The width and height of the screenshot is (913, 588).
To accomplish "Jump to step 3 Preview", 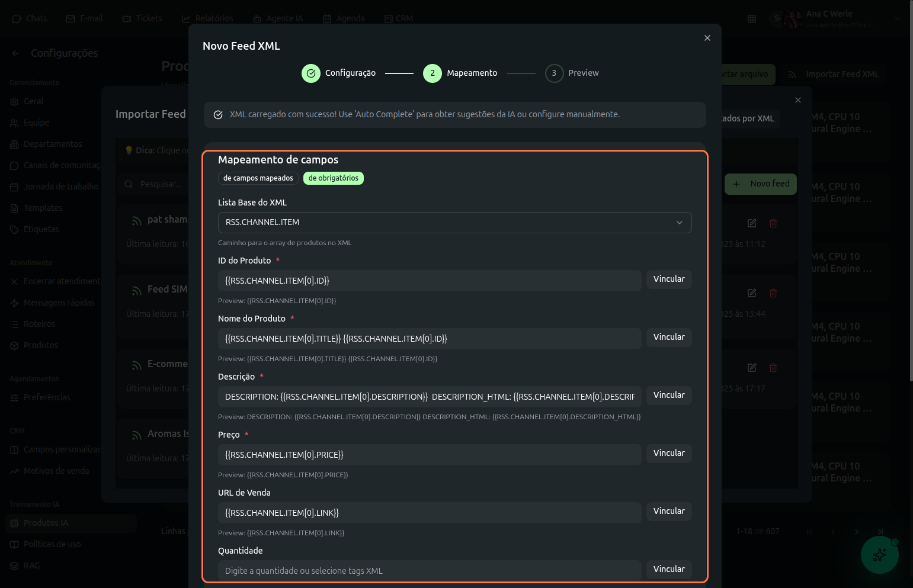I will [x=554, y=73].
